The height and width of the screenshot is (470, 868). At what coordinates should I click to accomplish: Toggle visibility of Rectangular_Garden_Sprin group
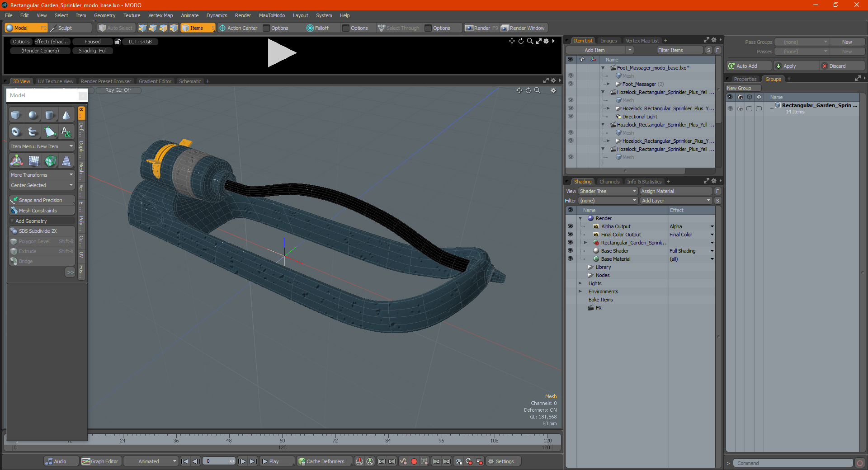730,108
